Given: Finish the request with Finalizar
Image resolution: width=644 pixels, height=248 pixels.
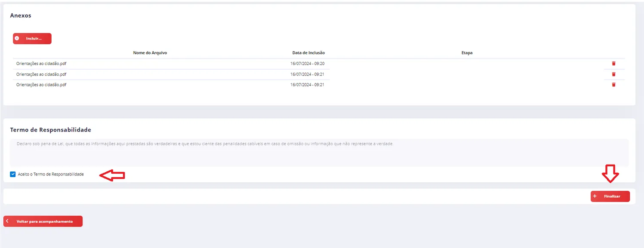Looking at the screenshot, I should click(610, 196).
